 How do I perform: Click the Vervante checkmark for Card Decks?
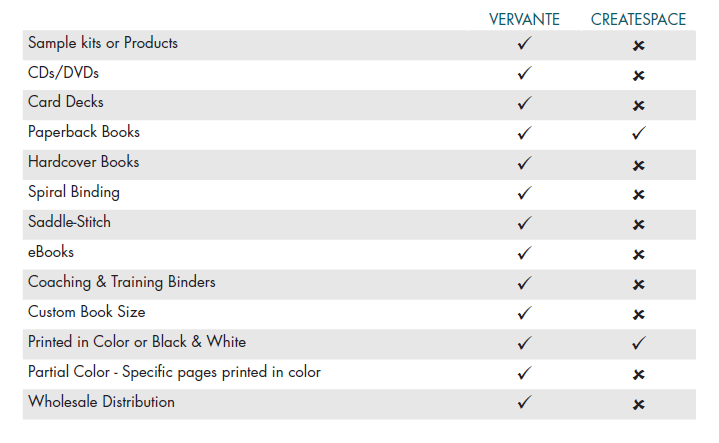click(x=524, y=103)
